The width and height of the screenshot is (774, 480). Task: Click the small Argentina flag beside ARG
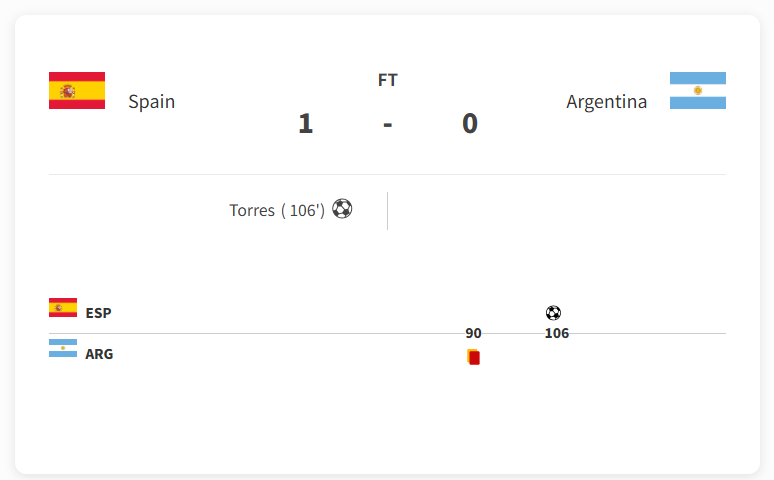point(63,348)
